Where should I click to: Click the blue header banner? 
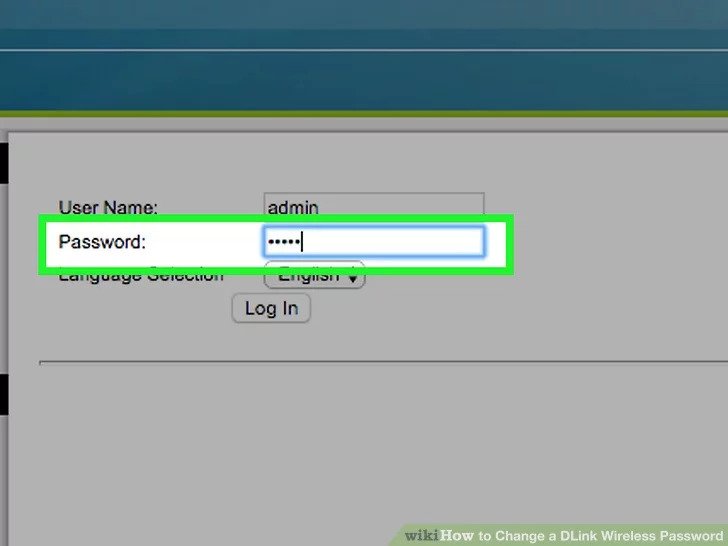(364, 55)
